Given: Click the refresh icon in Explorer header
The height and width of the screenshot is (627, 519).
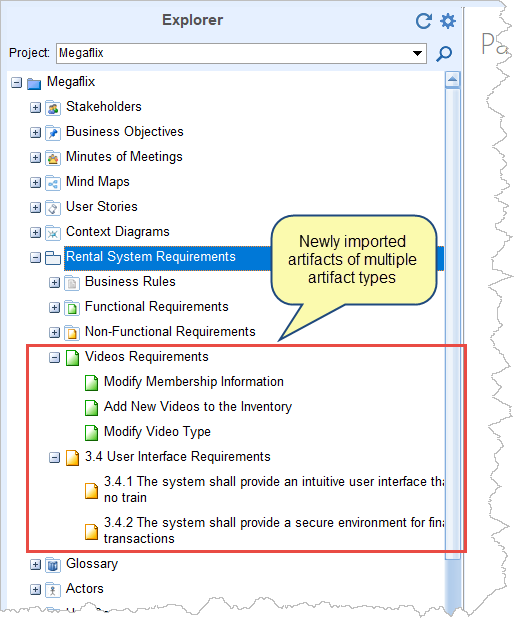Looking at the screenshot, I should 423,21.
